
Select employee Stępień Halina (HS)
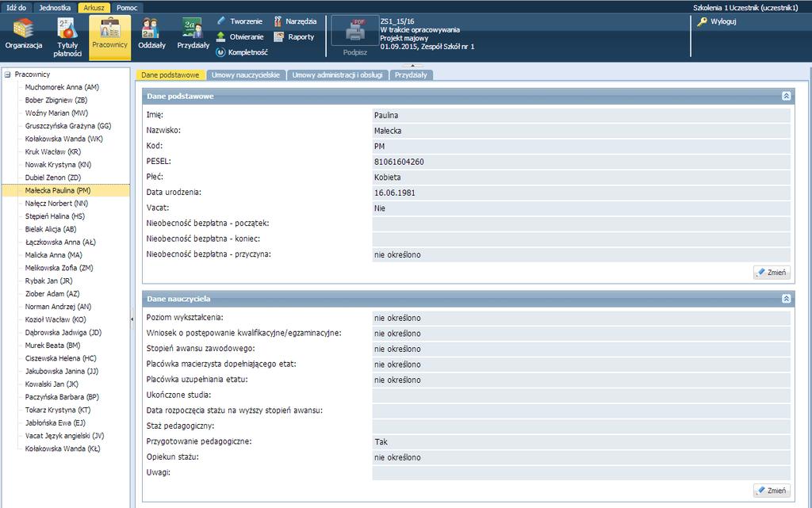pyautogui.click(x=55, y=217)
